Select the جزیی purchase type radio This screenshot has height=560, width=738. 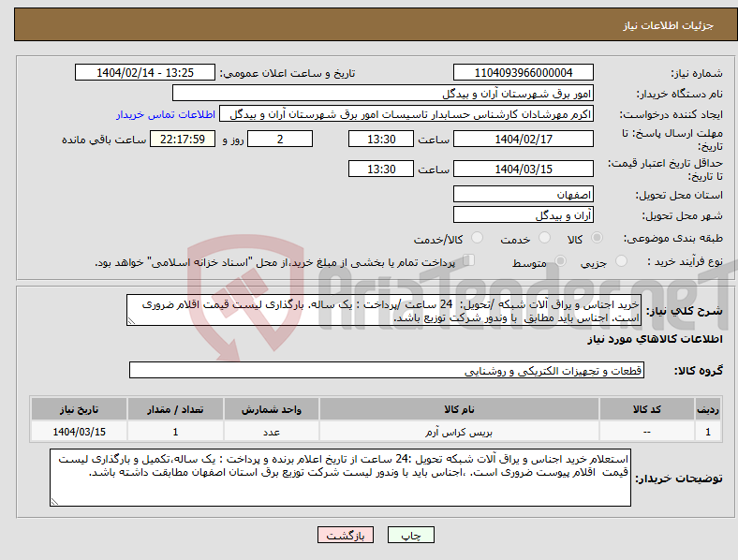pos(621,260)
